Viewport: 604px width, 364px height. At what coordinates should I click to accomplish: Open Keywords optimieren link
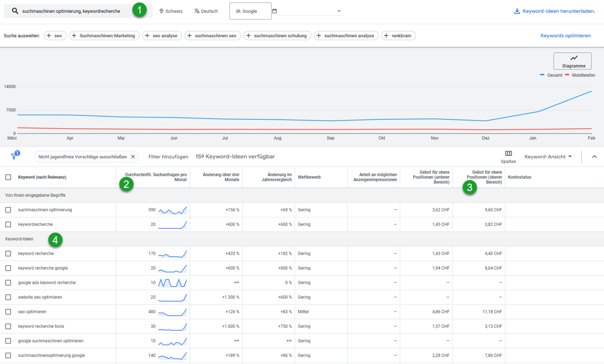(565, 35)
